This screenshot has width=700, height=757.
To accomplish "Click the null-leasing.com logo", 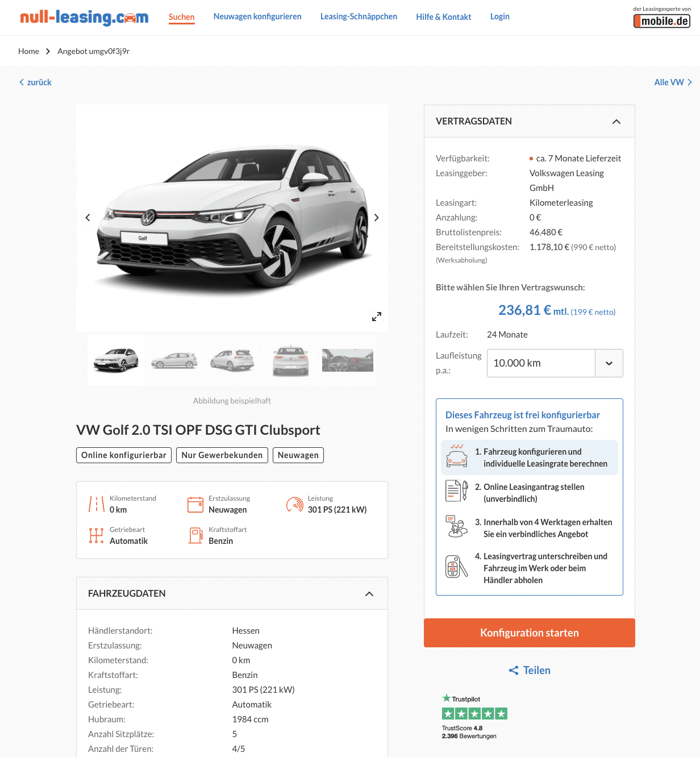I will pos(84,17).
